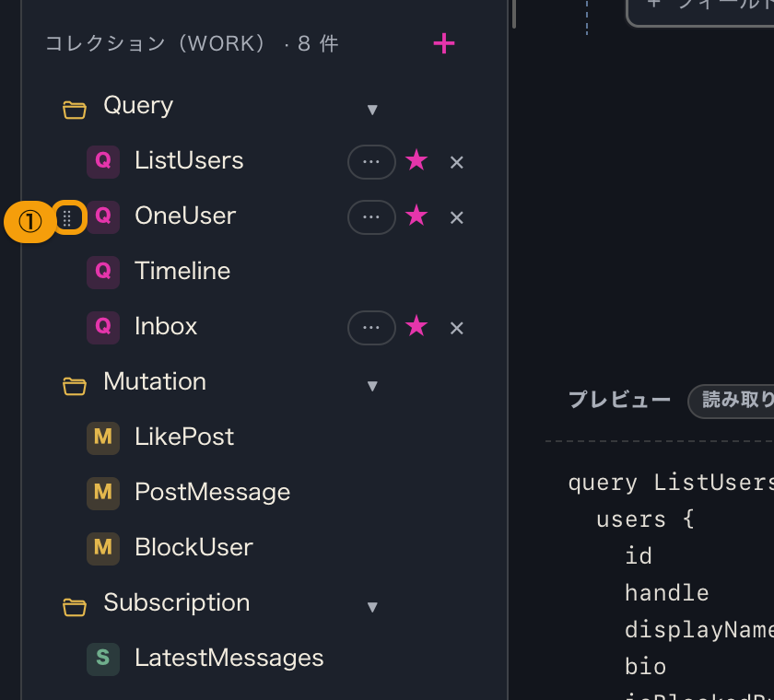Open the PostMessage mutation
774x700 pixels.
(x=212, y=493)
